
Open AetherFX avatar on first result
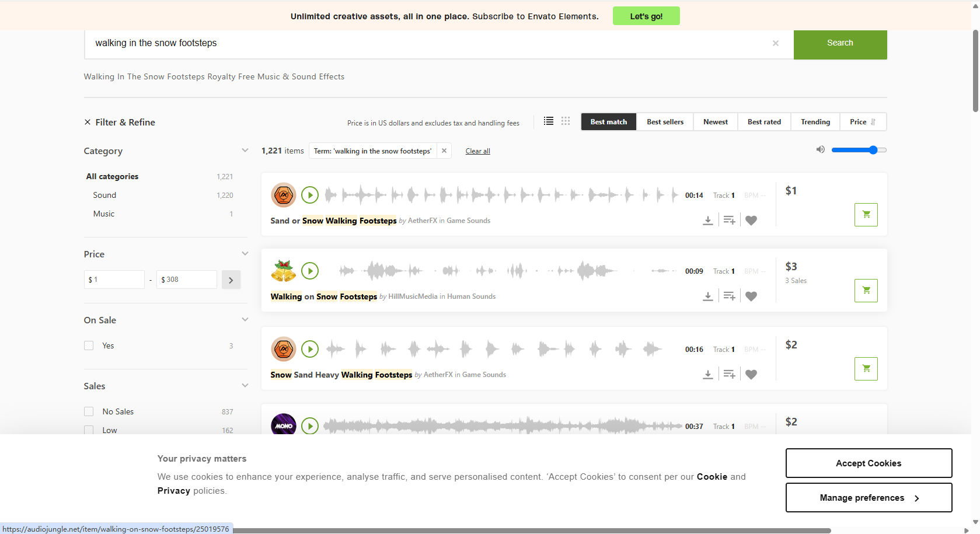(x=284, y=195)
